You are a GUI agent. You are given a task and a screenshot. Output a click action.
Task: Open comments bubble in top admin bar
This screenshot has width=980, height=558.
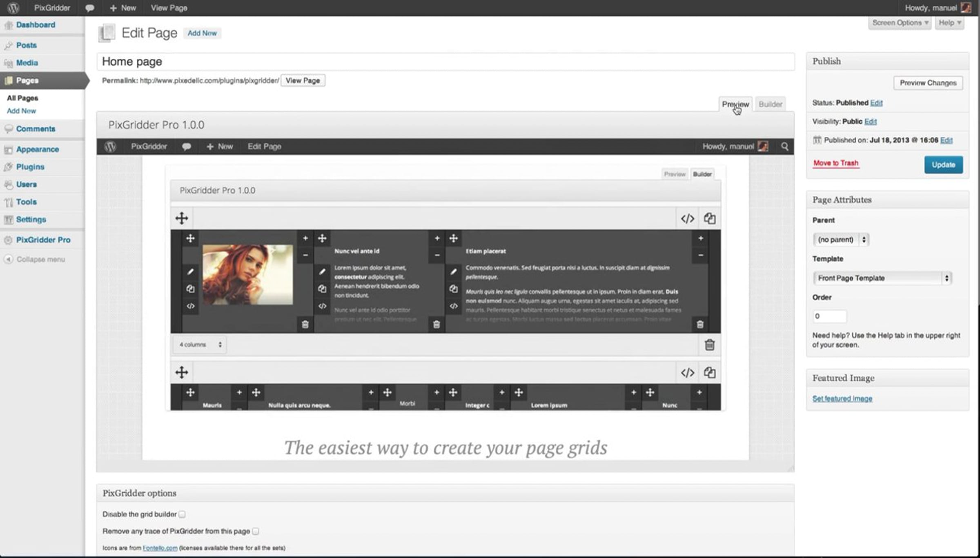click(89, 8)
